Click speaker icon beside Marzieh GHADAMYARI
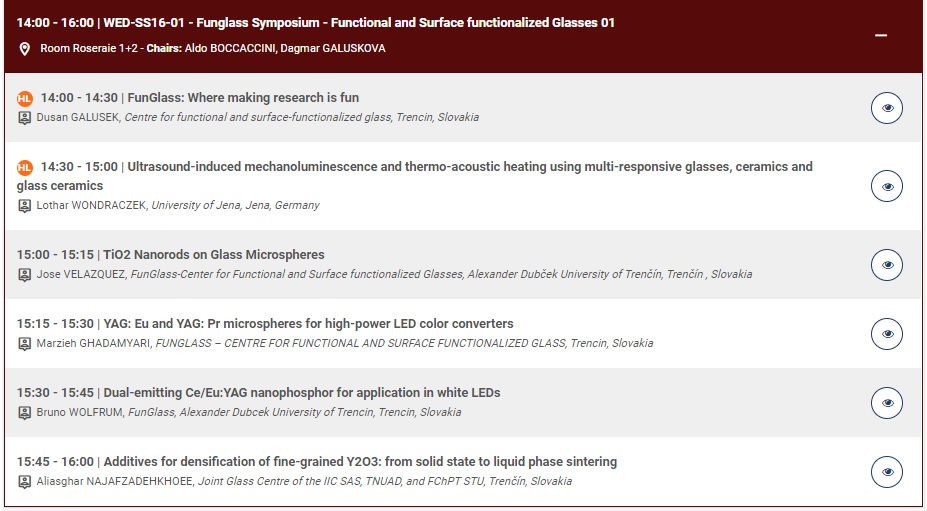927x511 pixels. pyautogui.click(x=24, y=344)
